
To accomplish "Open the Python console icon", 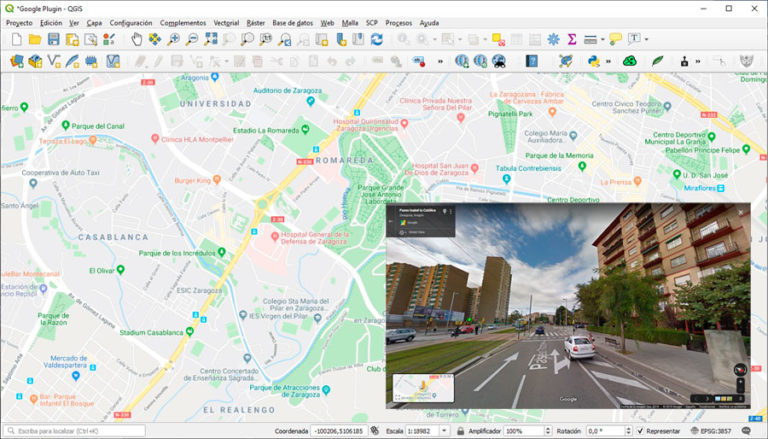I will click(594, 61).
